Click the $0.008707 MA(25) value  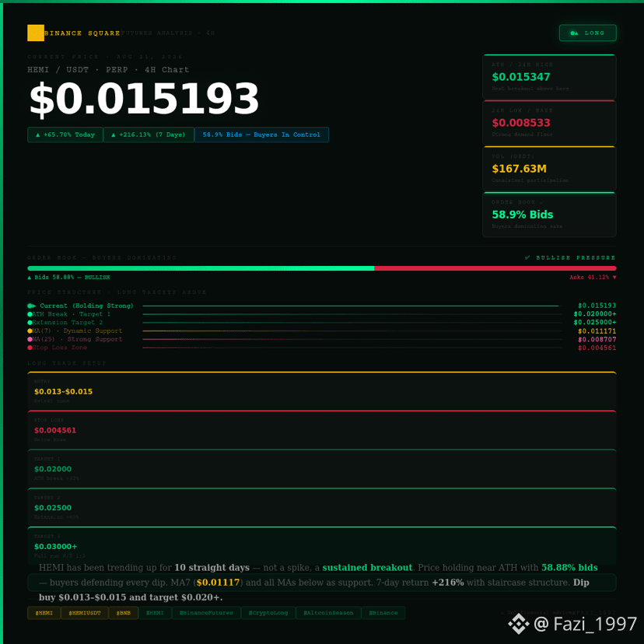click(597, 339)
